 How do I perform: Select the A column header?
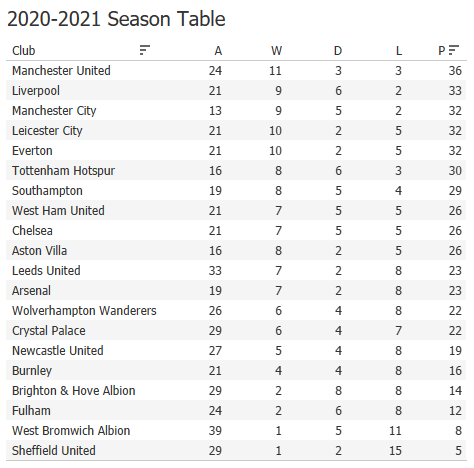(x=218, y=51)
